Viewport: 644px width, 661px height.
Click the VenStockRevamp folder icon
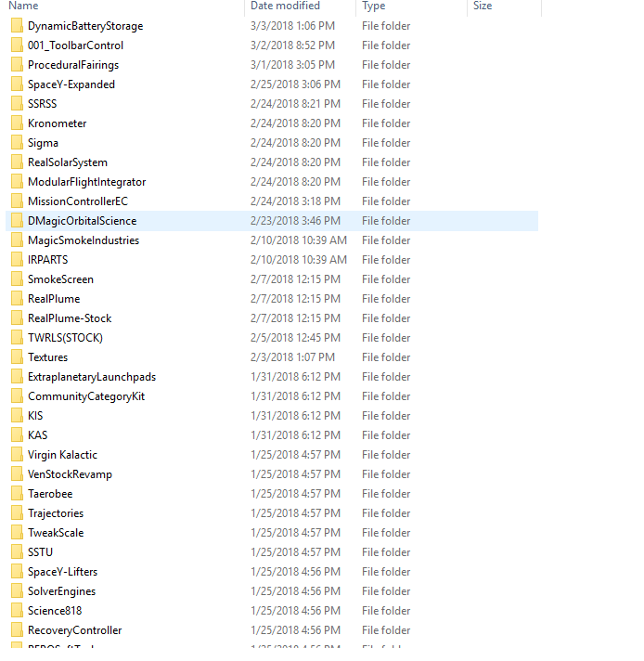point(17,474)
